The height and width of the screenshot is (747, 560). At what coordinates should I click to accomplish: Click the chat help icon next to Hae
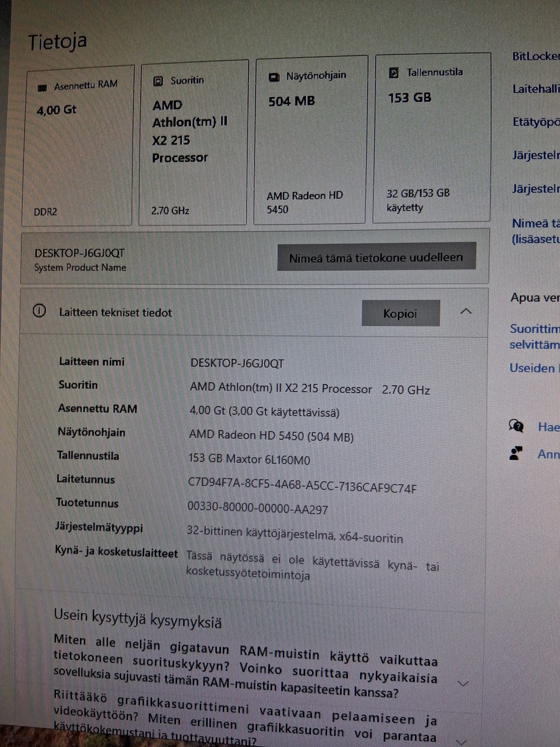[516, 425]
